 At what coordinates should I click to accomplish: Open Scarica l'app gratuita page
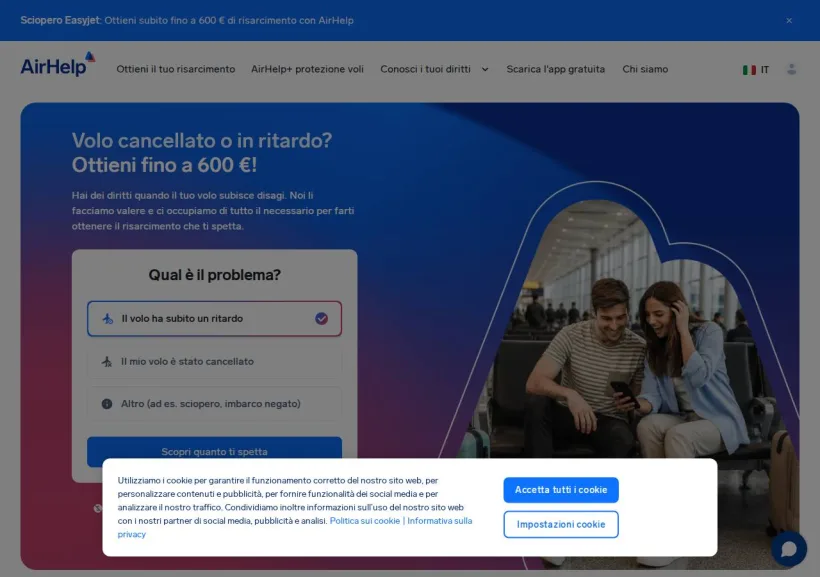pos(555,69)
